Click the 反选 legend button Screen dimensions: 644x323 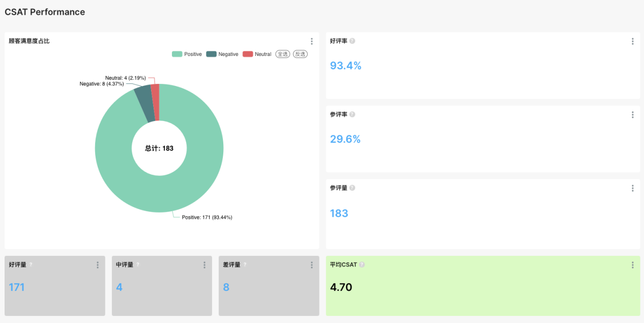(300, 54)
